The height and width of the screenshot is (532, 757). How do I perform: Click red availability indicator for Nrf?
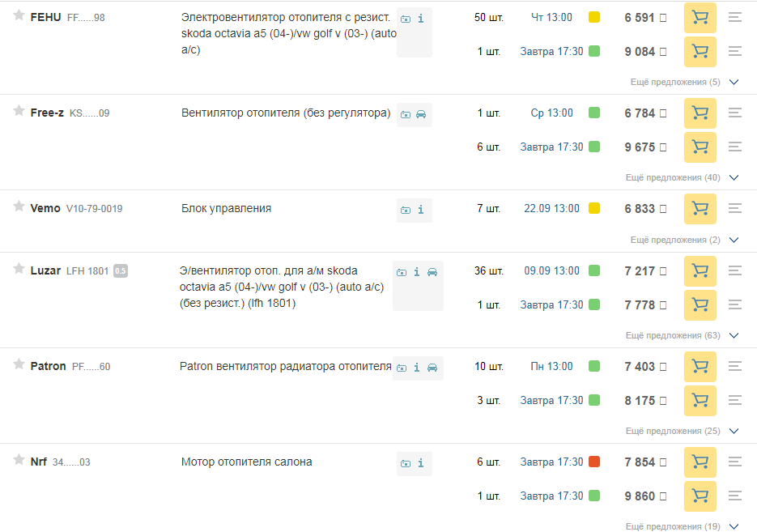[594, 462]
